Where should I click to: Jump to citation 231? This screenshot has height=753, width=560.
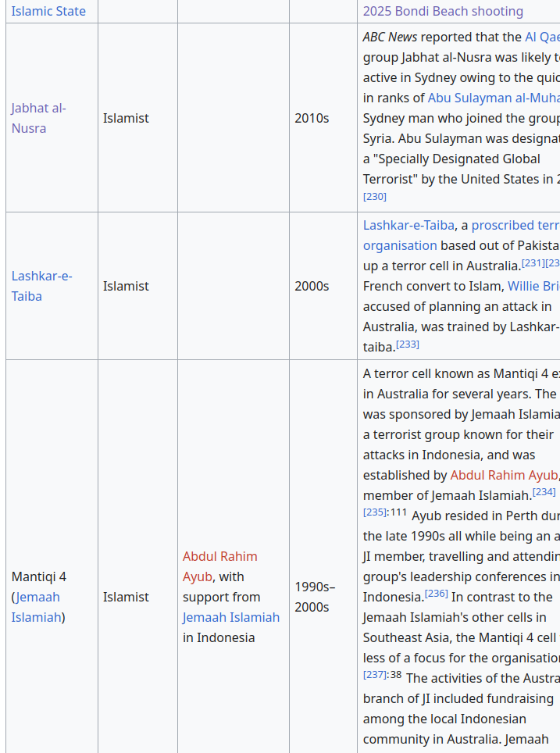coord(533,263)
